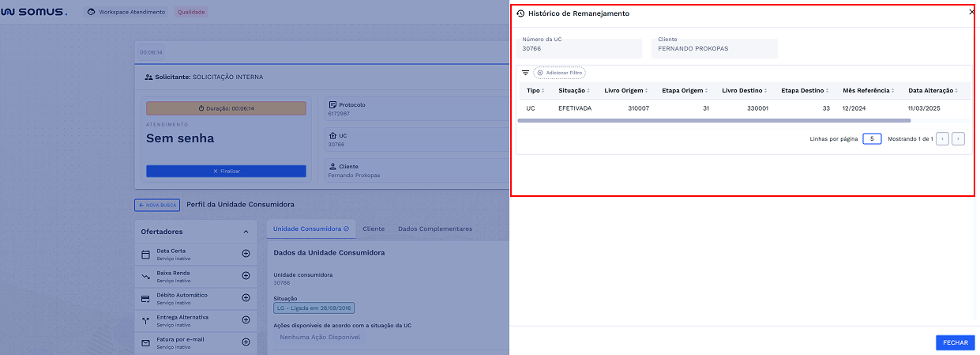Sort by Situação column
The height and width of the screenshot is (355, 980).
pos(574,90)
